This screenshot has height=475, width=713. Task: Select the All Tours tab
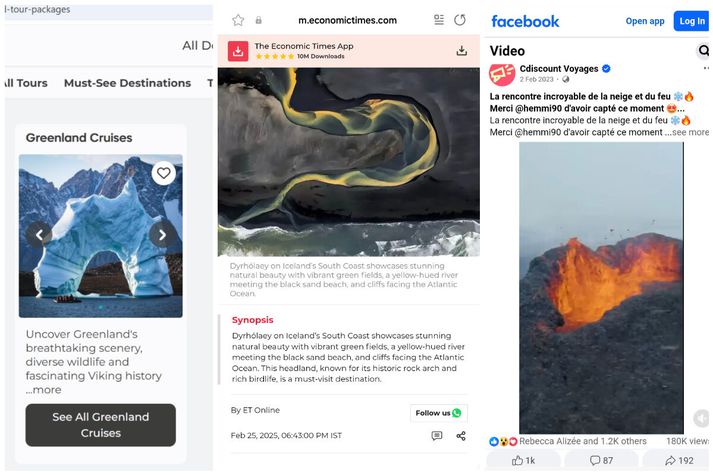25,83
